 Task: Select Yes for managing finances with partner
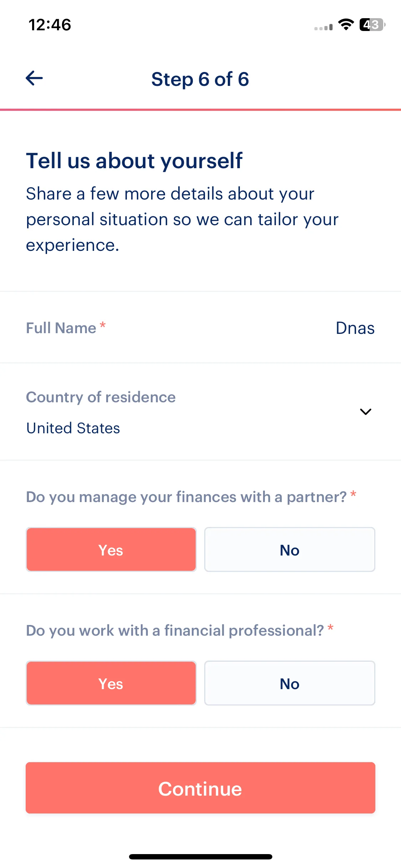[111, 549]
